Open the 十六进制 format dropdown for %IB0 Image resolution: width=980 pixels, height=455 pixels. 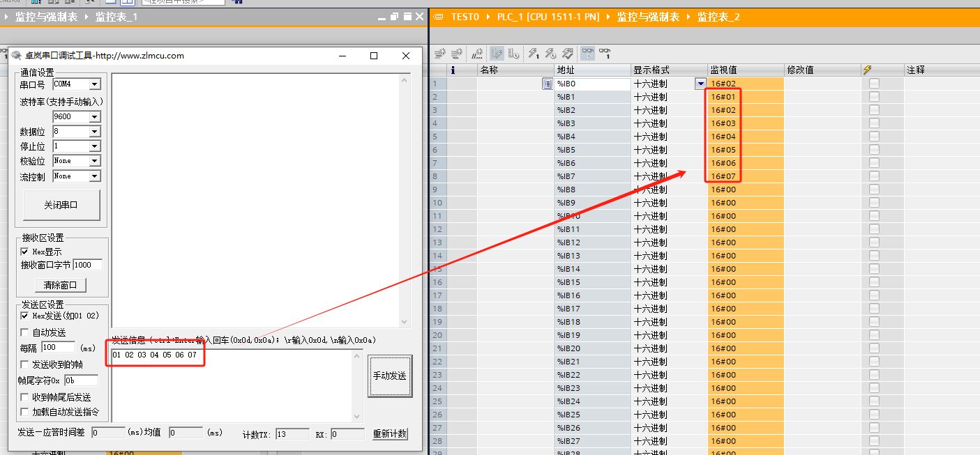(700, 84)
